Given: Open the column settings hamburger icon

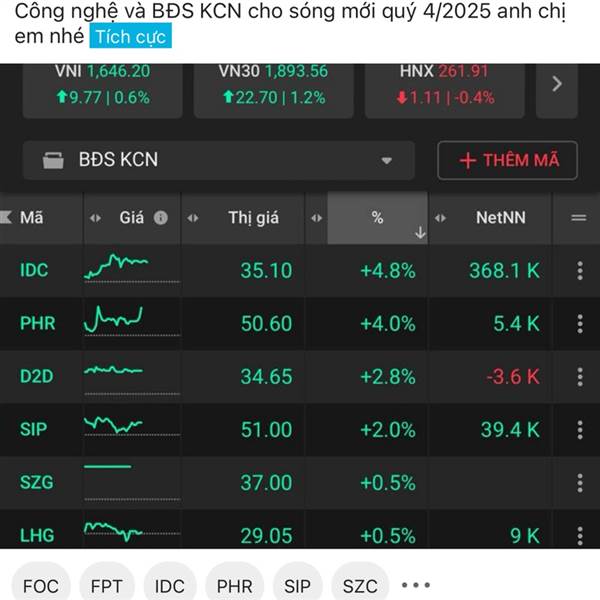Looking at the screenshot, I should (578, 217).
